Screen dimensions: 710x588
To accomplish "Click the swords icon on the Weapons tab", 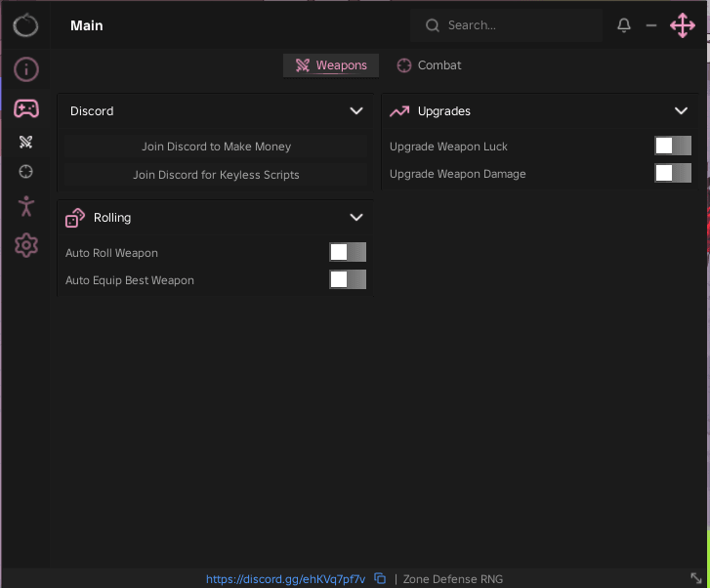I will click(x=303, y=65).
